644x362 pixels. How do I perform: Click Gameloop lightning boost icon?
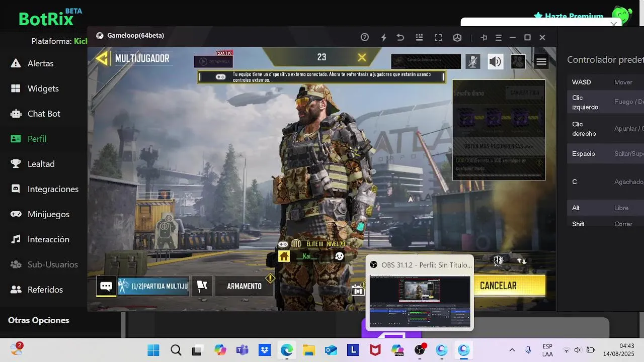(383, 37)
